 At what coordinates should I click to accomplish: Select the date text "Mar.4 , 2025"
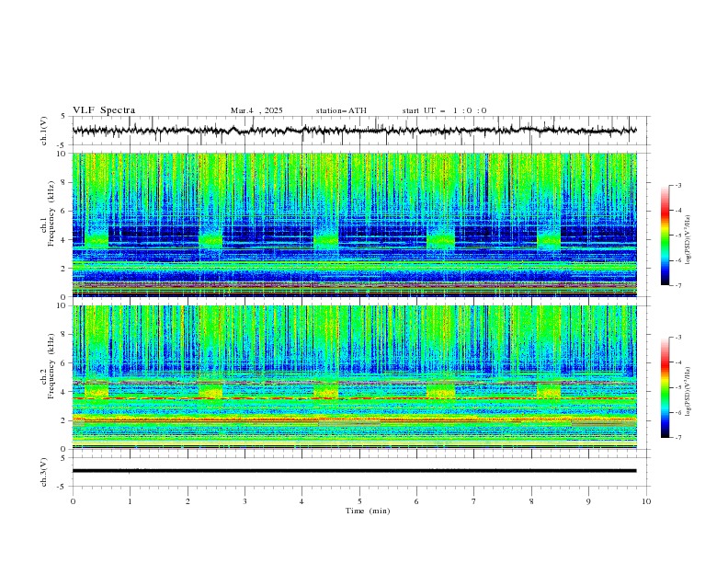click(x=256, y=110)
